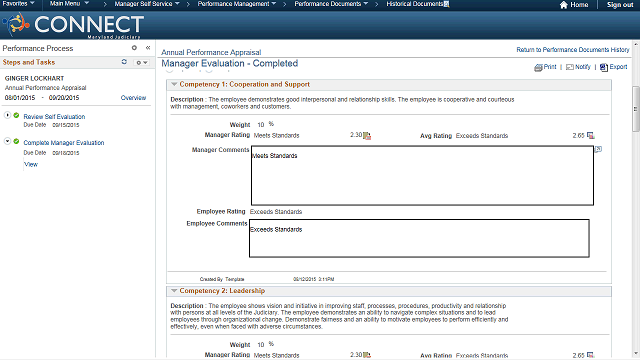Screen dimensions: 640x360
Task: Open Competency 1 Manager Rating 2.30 details icon
Action: [367, 136]
